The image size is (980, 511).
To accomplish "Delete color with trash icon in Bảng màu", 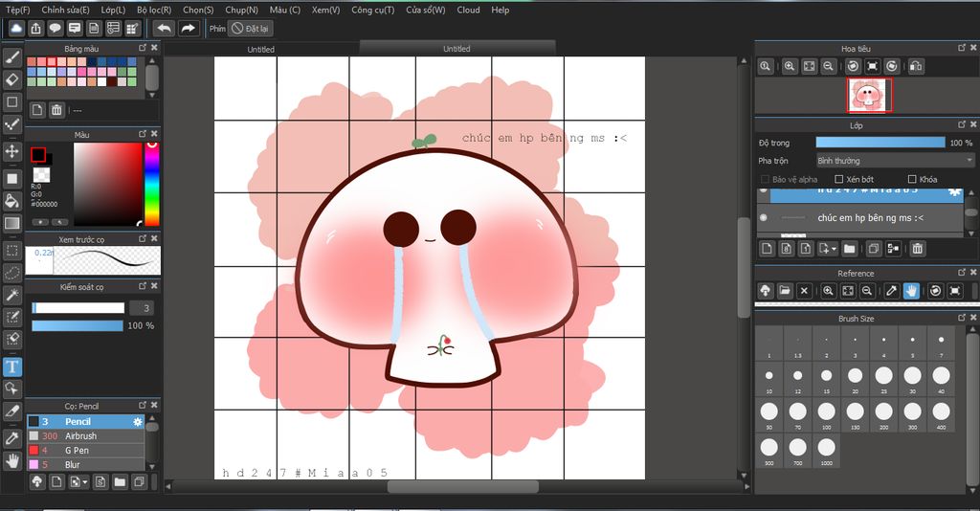I will (56, 110).
